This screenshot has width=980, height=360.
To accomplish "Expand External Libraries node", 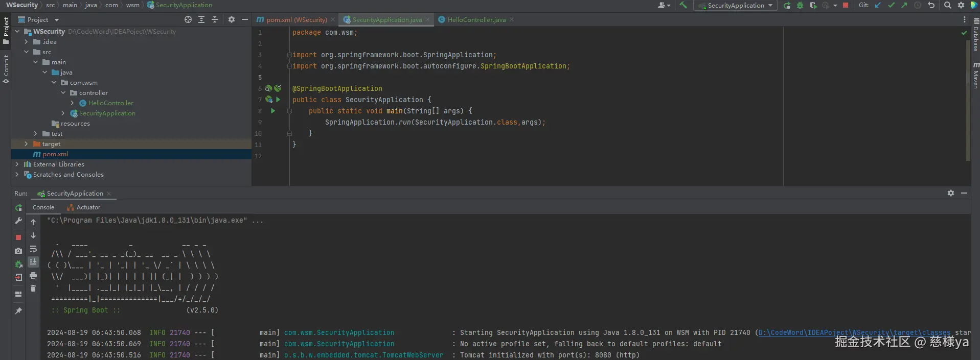I will (17, 164).
